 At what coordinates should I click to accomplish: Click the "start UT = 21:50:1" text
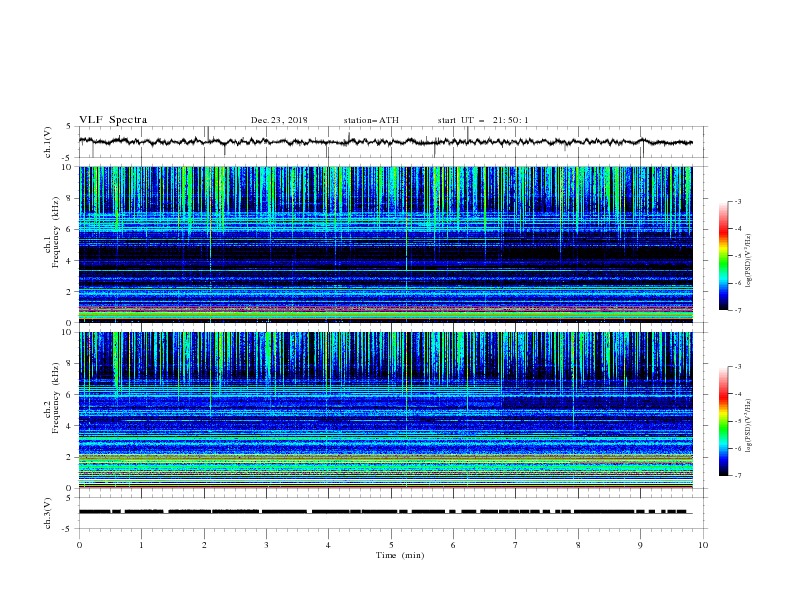tap(483, 120)
